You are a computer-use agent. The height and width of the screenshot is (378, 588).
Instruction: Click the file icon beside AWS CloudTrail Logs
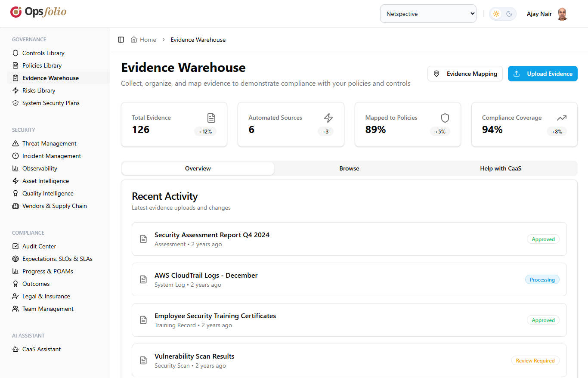143,279
